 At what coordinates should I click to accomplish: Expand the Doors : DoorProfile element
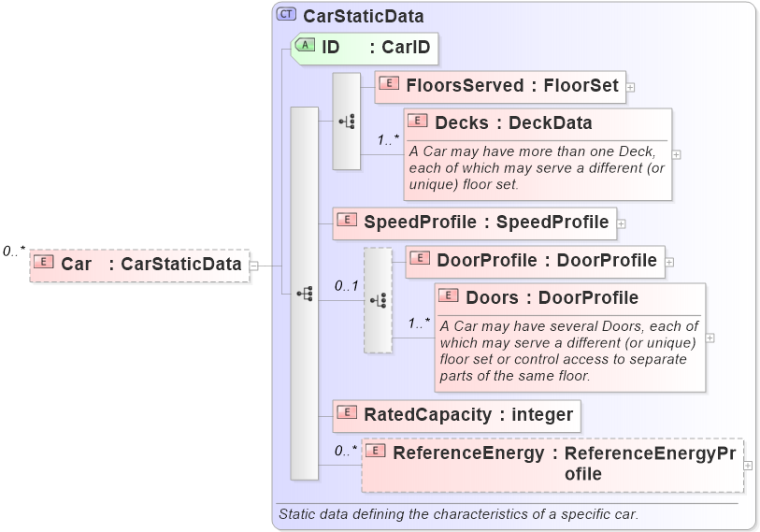click(710, 338)
